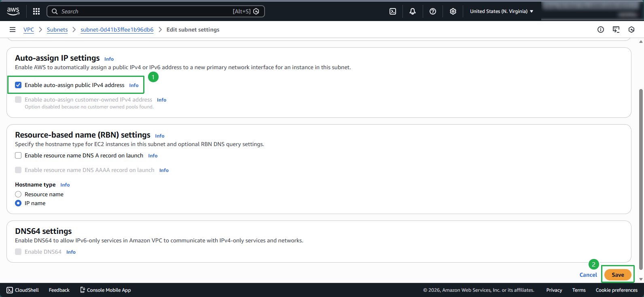Click the CloudShell icon in top bar
The width and height of the screenshot is (644, 297).
393,11
